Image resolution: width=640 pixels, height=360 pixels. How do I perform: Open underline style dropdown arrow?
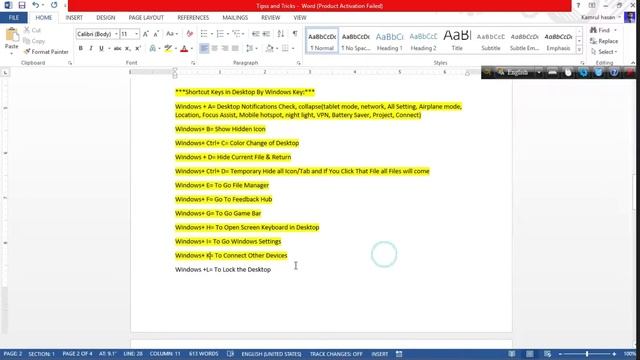(x=109, y=49)
